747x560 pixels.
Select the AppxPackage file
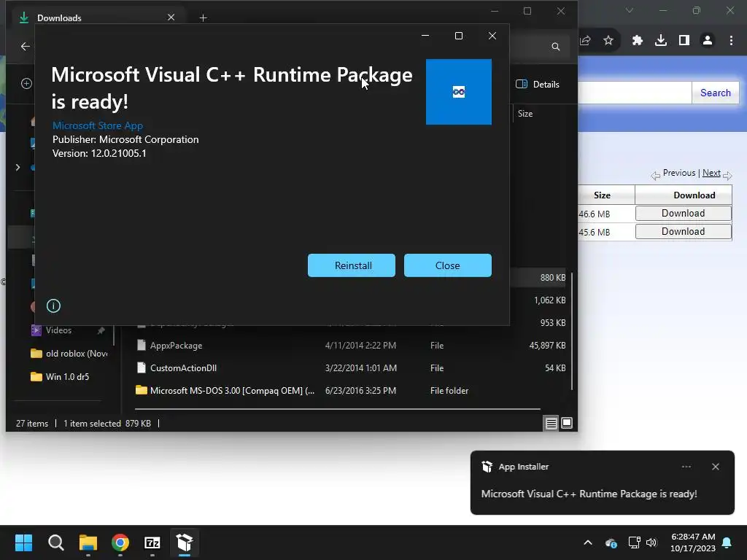[x=177, y=346]
